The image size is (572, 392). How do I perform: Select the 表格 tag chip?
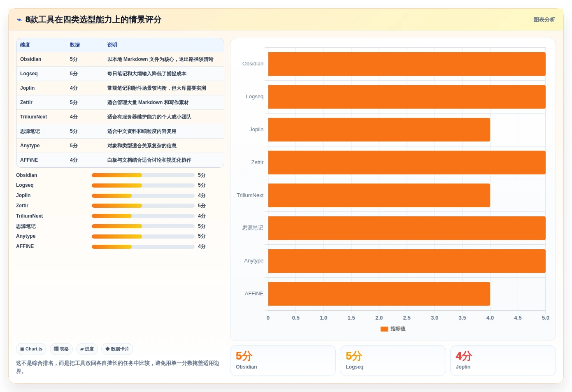click(x=61, y=349)
